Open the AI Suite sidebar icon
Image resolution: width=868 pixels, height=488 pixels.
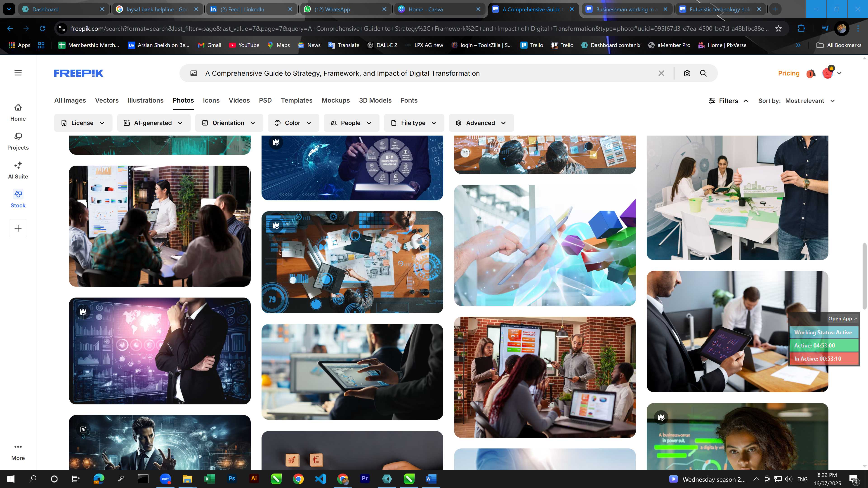18,170
